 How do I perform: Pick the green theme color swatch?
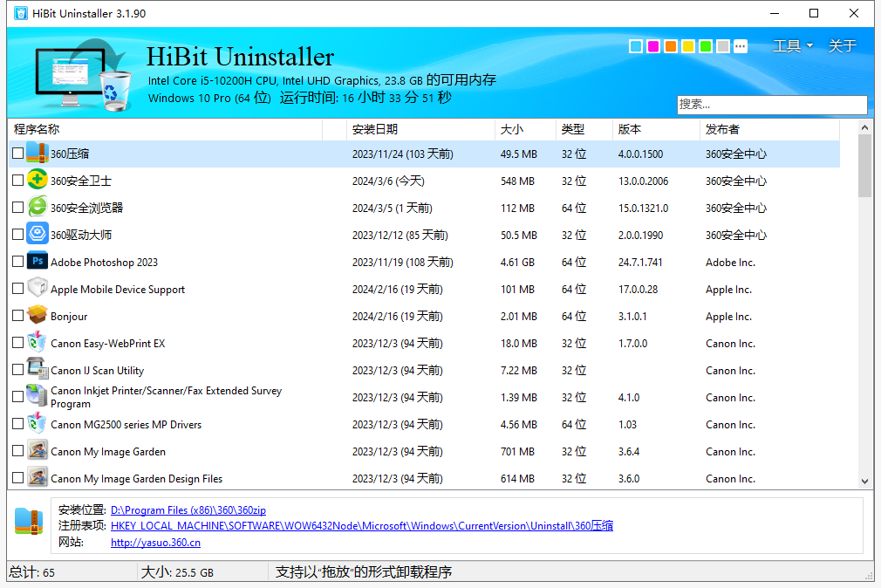[x=706, y=46]
